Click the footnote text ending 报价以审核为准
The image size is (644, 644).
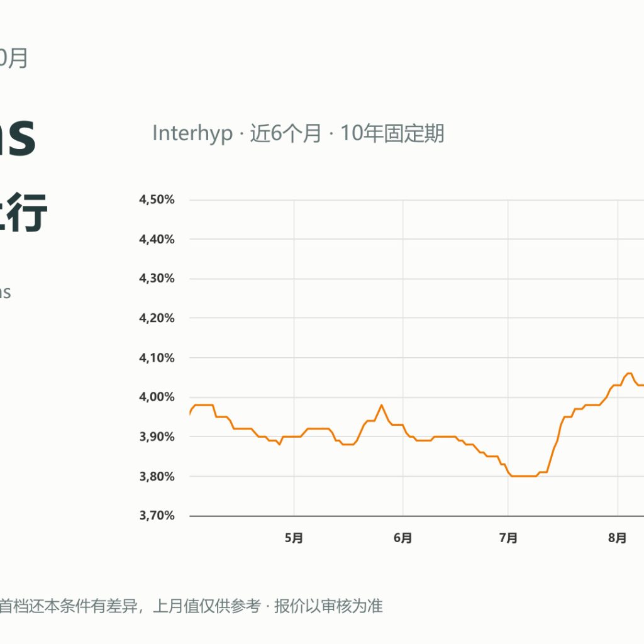pyautogui.click(x=191, y=606)
